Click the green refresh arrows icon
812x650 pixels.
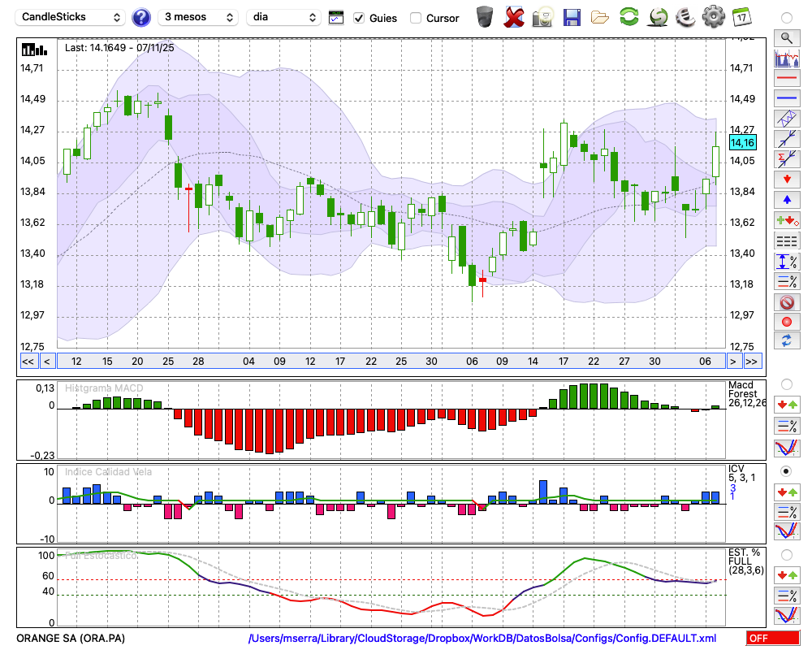pos(628,17)
